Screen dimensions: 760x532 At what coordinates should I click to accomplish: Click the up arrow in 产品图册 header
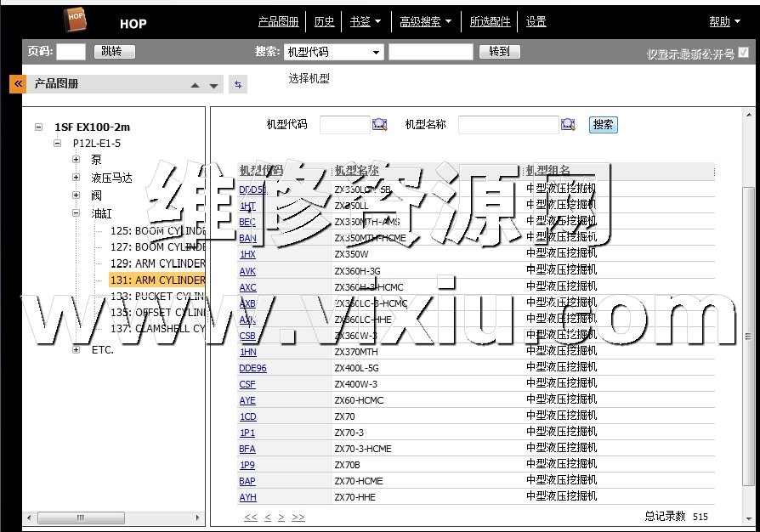tap(195, 85)
